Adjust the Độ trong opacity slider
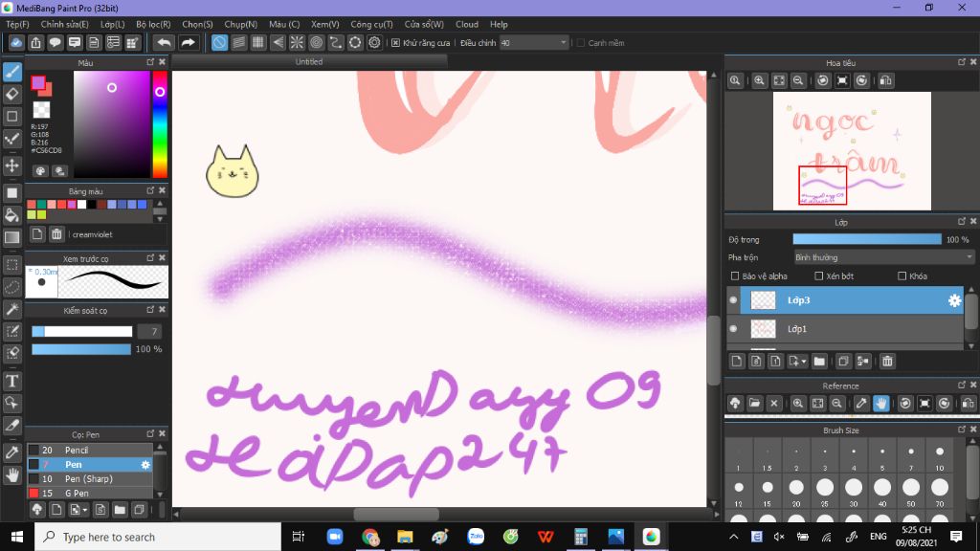This screenshot has height=551, width=980. click(x=867, y=239)
